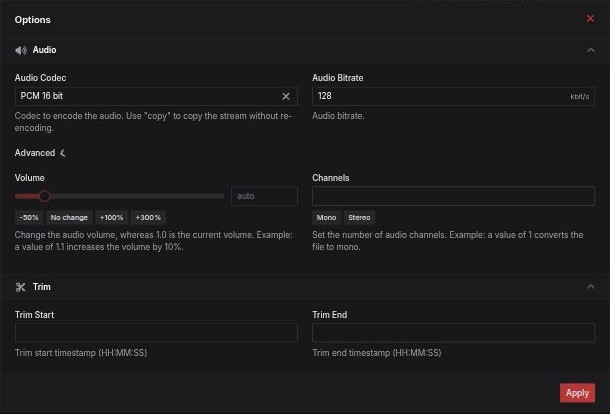Focus the Trim Start field
610x414 pixels.
pos(156,333)
